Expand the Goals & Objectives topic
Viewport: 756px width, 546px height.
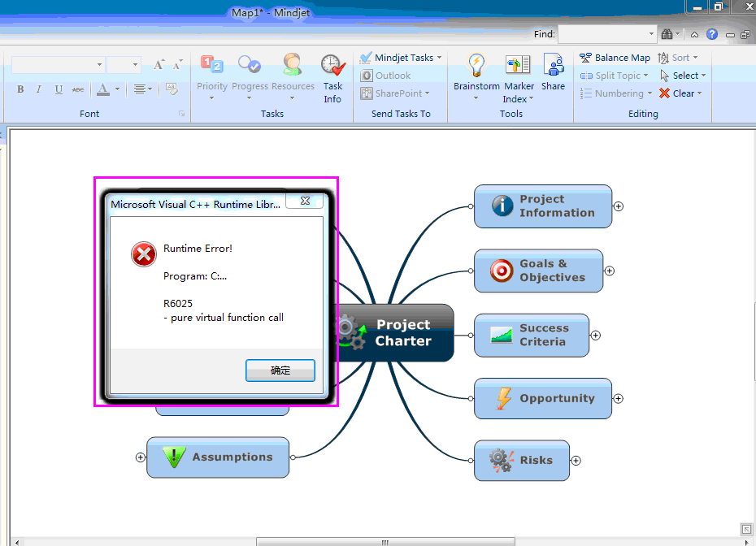click(610, 271)
